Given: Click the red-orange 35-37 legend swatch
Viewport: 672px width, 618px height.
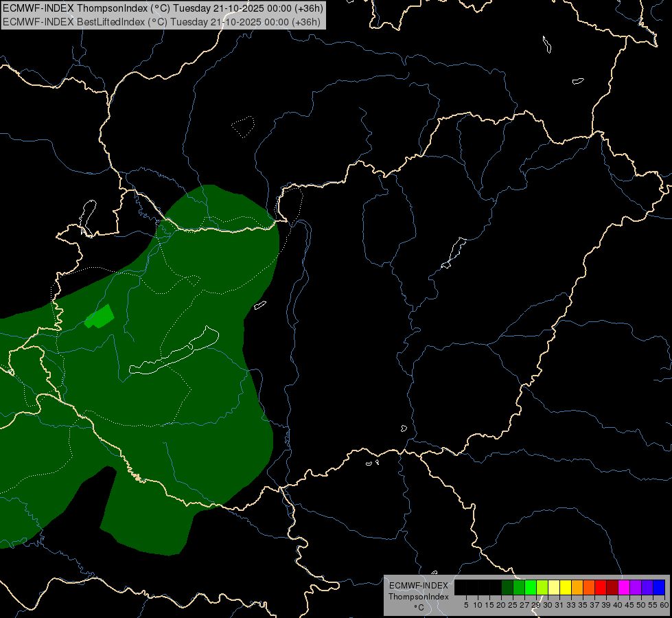Looking at the screenshot, I should pos(589,587).
